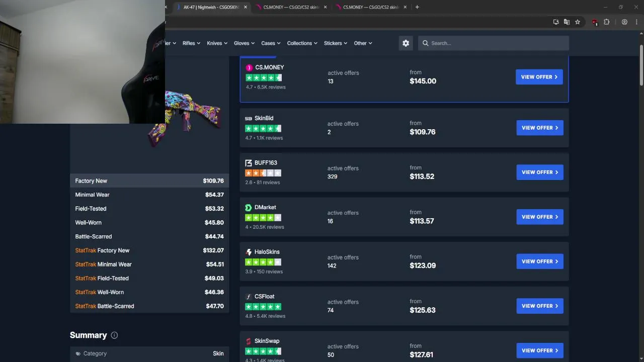Select StatTrak Field-Tested row
This screenshot has height=362, width=644.
tap(149, 278)
